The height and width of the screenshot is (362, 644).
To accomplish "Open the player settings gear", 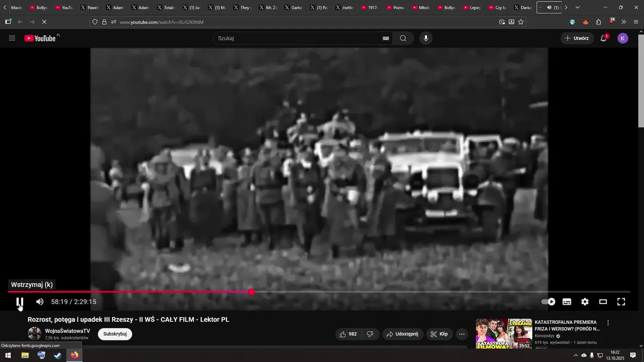I will [585, 302].
